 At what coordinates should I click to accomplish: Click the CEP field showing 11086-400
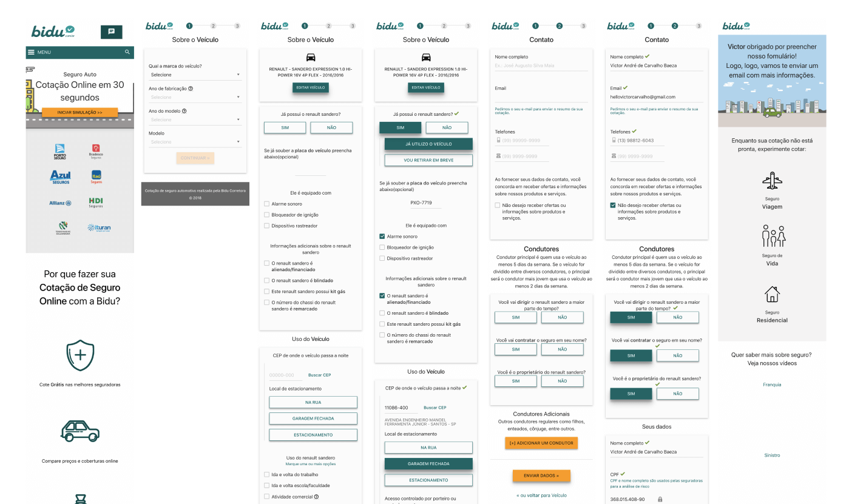coord(401,408)
